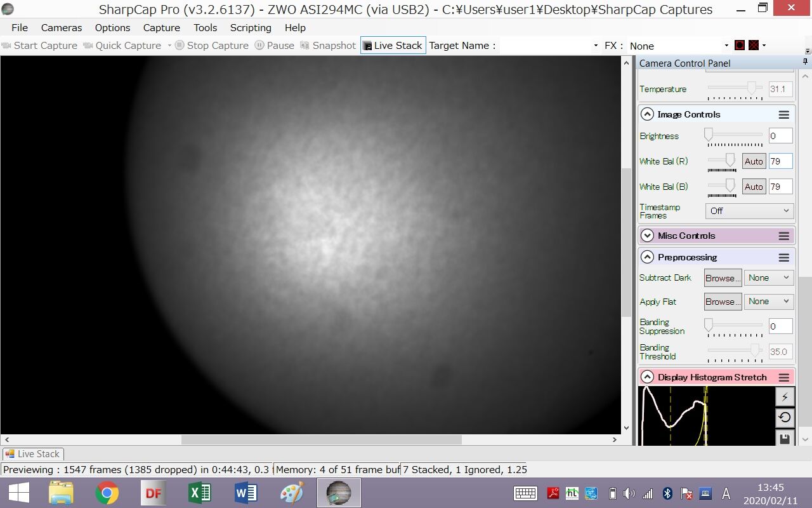Open the Preprocessing hamburger menu

(784, 257)
